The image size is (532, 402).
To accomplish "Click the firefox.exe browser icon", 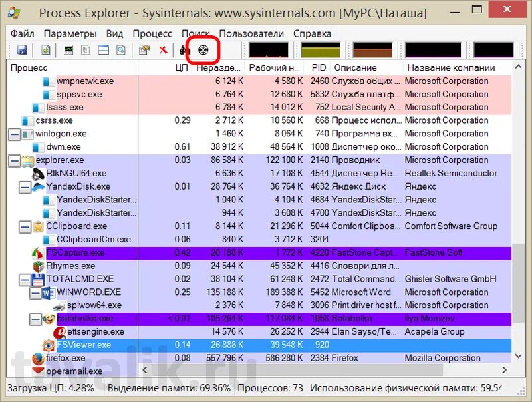I will tap(39, 358).
